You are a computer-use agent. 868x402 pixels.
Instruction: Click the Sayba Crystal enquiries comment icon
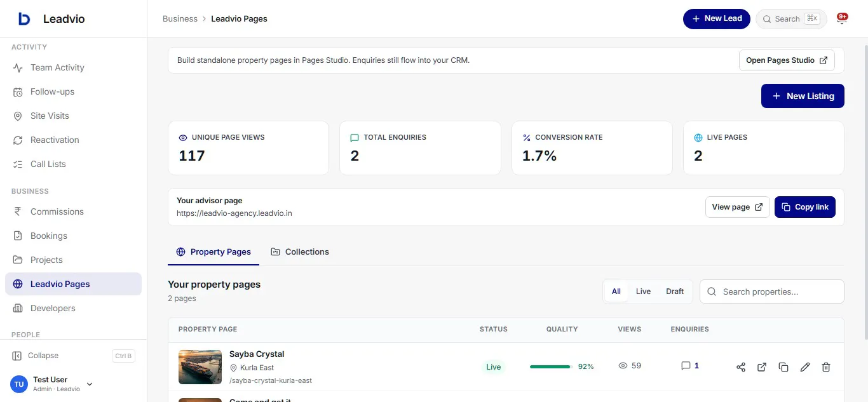(686, 366)
